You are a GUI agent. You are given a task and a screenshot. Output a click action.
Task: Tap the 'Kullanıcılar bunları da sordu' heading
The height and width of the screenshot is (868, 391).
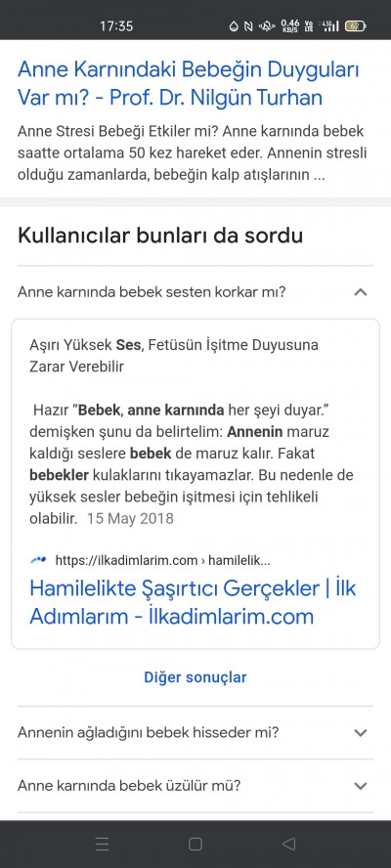pos(160,236)
